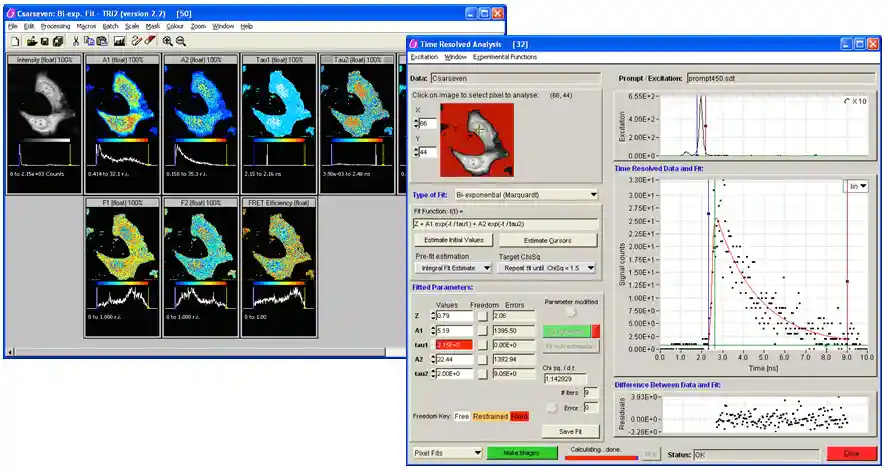Viewport: 887px width, 470px height.
Task: Click the Open folder toolbar icon
Action: (31, 41)
